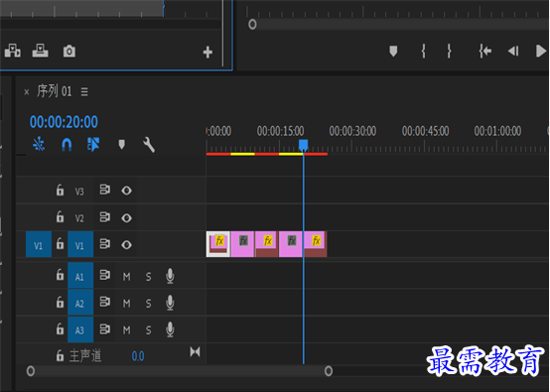The width and height of the screenshot is (550, 392).
Task: Select the 序列 01 sequence tab
Action: pos(55,91)
